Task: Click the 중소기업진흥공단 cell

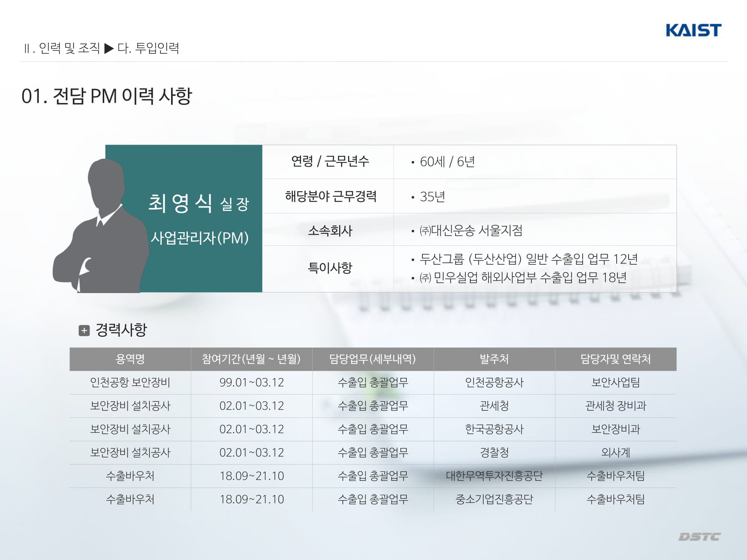Action: tap(494, 499)
